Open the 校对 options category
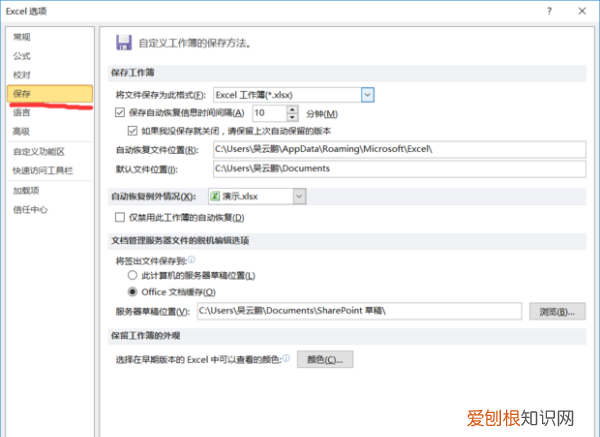 tap(22, 75)
